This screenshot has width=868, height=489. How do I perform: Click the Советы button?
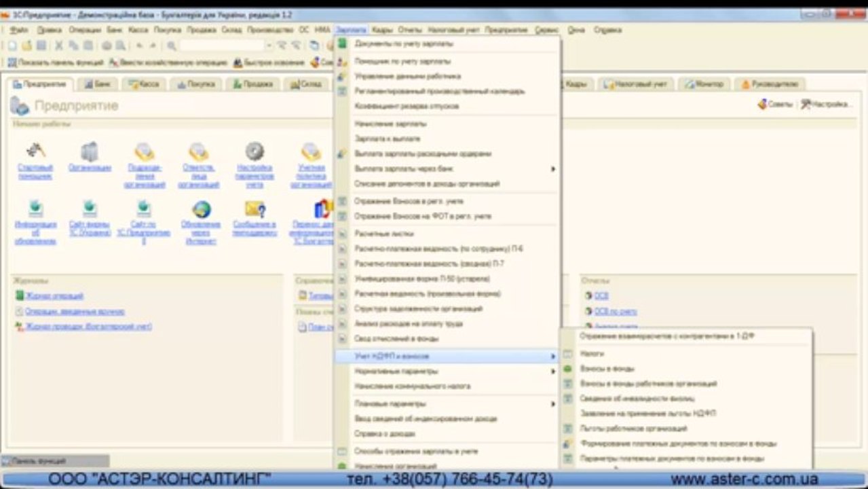click(x=775, y=105)
